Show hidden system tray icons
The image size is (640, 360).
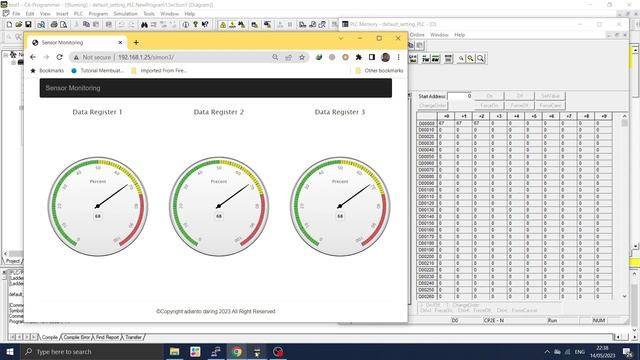547,351
